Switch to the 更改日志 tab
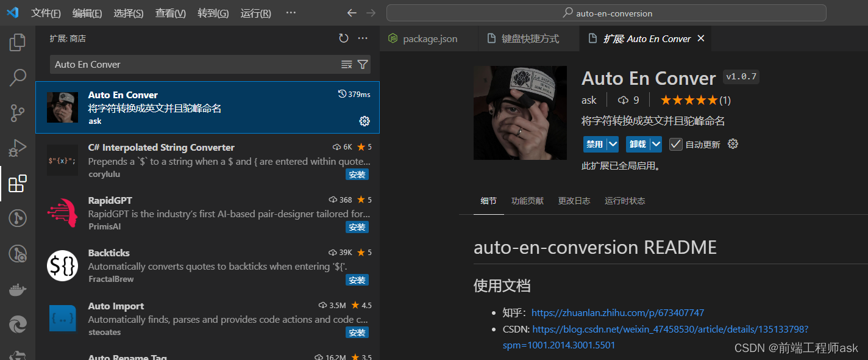Image resolution: width=868 pixels, height=360 pixels. tap(574, 200)
